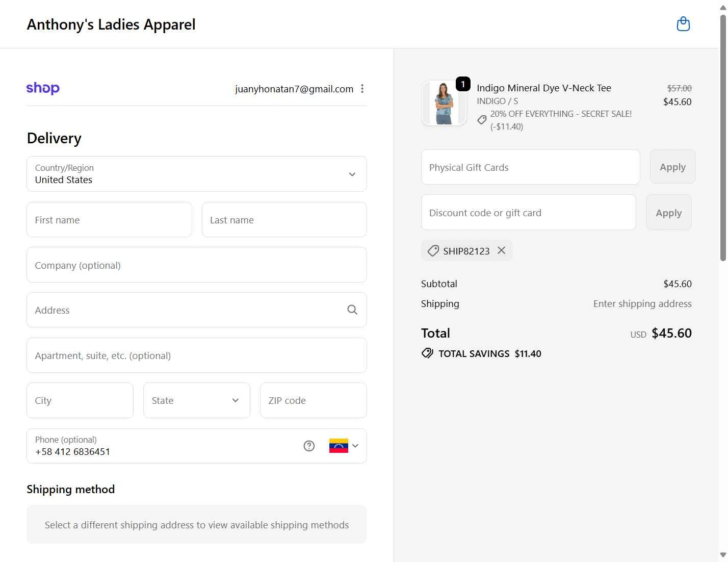Focus the First name field
The width and height of the screenshot is (728, 562).
[x=109, y=220]
